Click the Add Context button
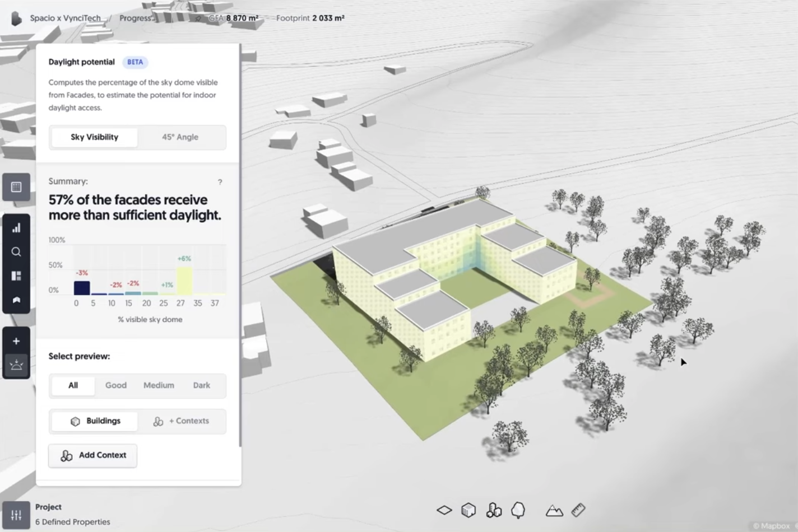 [x=93, y=455]
